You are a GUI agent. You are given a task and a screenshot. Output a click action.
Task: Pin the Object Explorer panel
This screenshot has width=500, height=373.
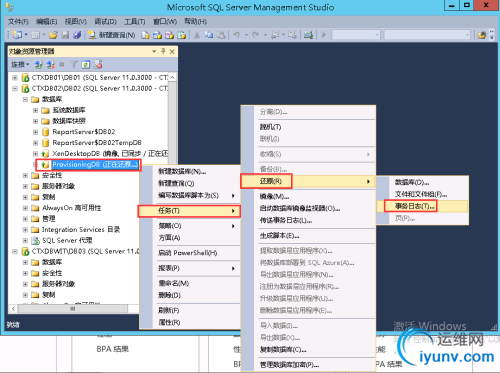(x=163, y=51)
